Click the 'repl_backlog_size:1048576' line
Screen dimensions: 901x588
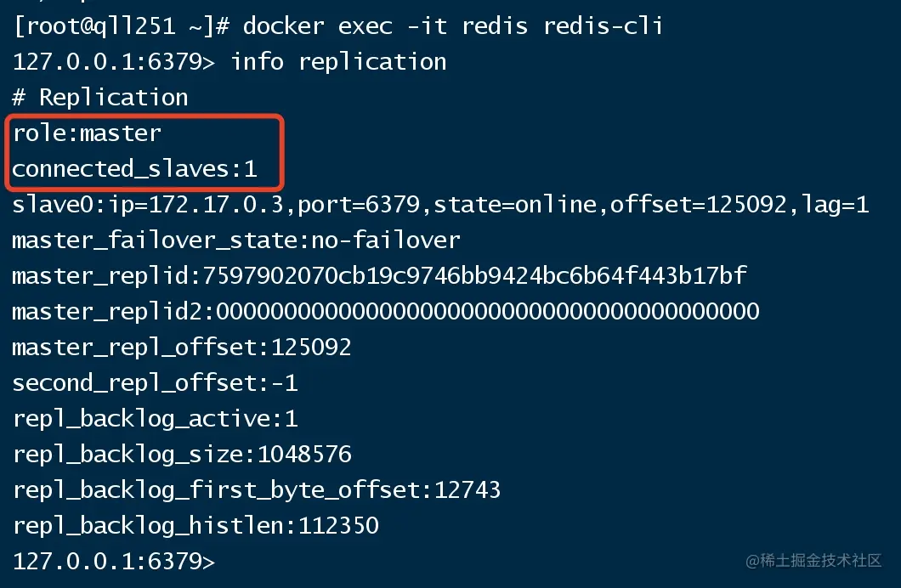tap(182, 455)
